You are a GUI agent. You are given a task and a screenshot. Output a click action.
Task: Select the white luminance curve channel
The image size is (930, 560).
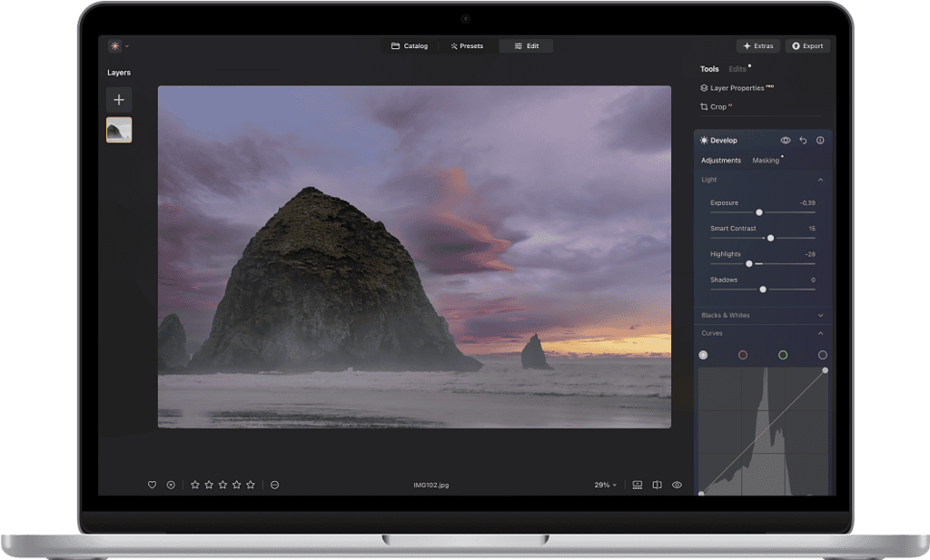[x=704, y=355]
